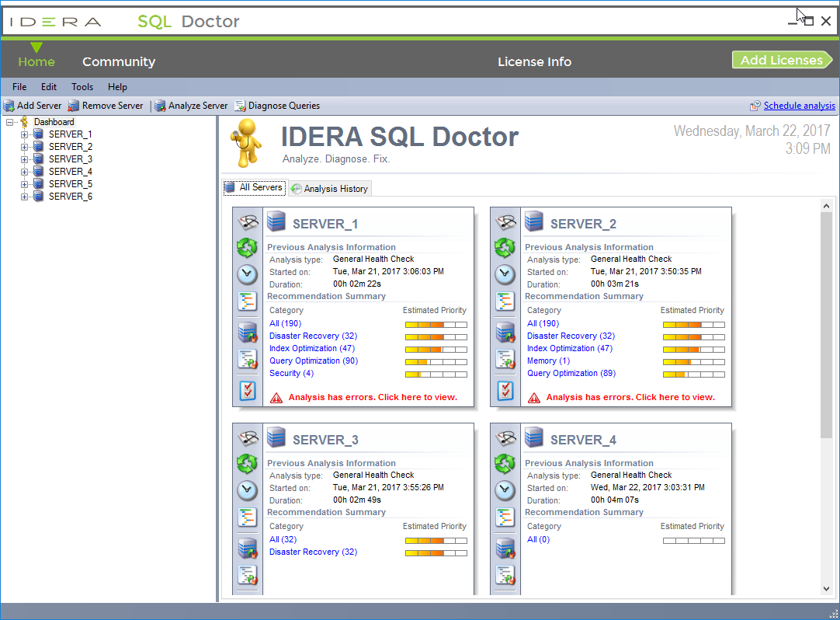Switch to the Analysis History tab
The width and height of the screenshot is (840, 620).
329,189
